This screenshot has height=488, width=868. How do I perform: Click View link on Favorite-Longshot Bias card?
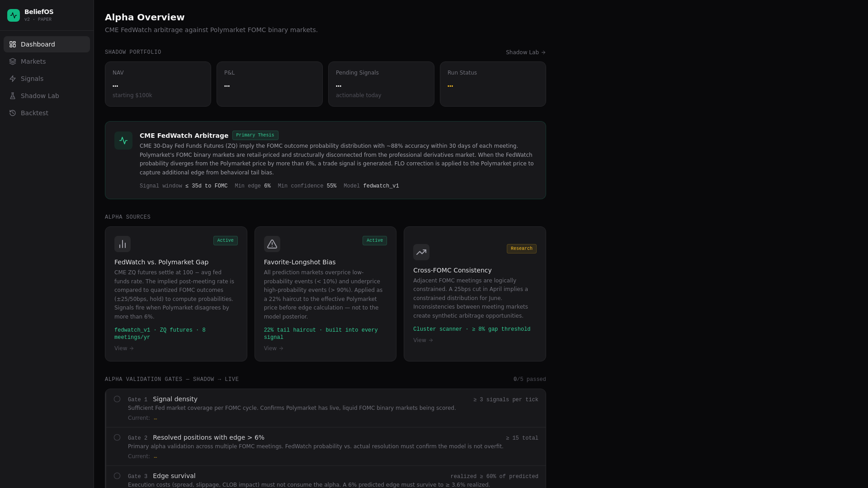274,348
